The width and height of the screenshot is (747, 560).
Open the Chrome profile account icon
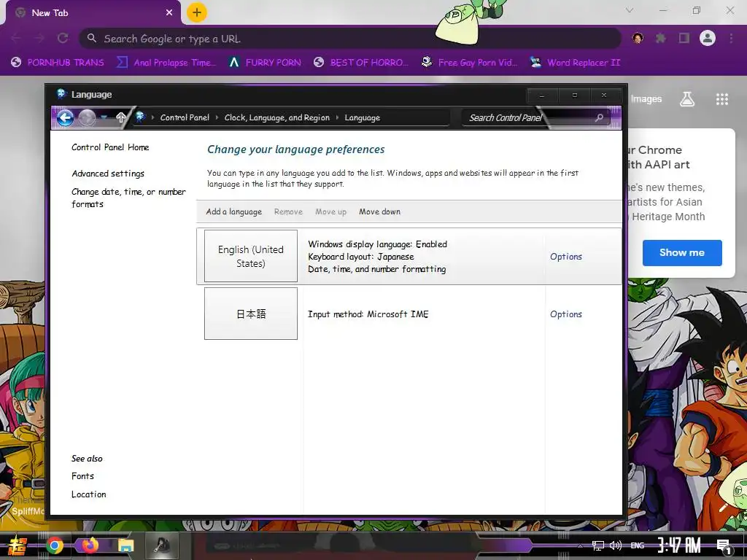[x=708, y=38]
